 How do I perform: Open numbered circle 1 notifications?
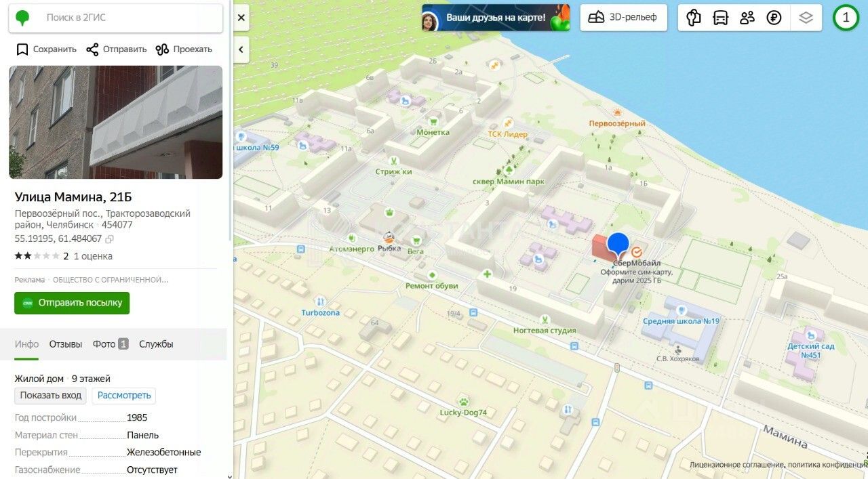click(x=846, y=18)
